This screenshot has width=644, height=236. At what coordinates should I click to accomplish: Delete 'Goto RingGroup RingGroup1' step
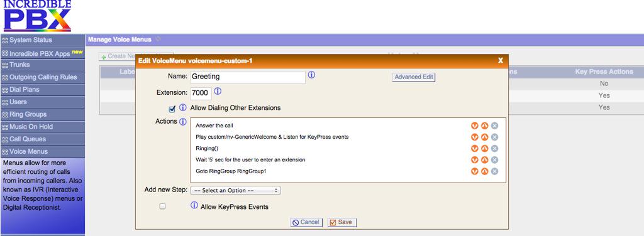(494, 171)
